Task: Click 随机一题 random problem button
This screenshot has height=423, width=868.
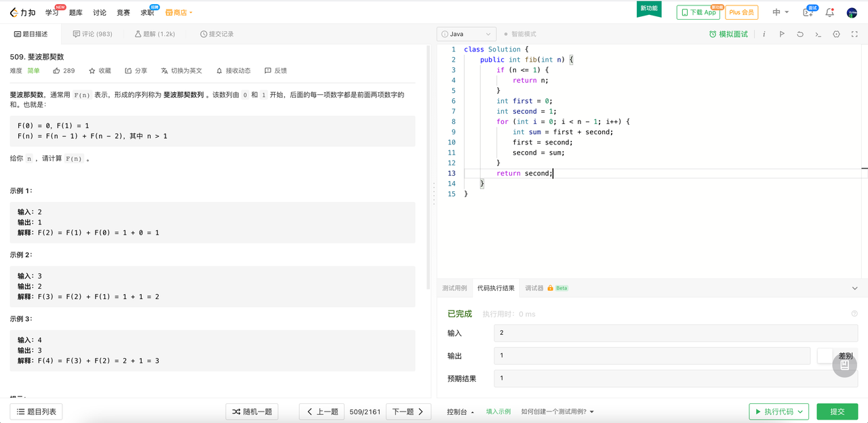Action: (x=252, y=411)
